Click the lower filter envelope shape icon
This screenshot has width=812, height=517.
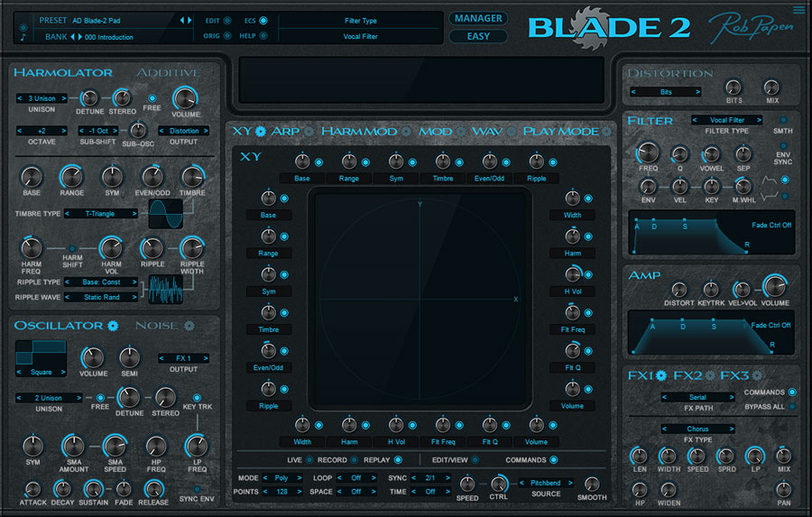[x=770, y=197]
